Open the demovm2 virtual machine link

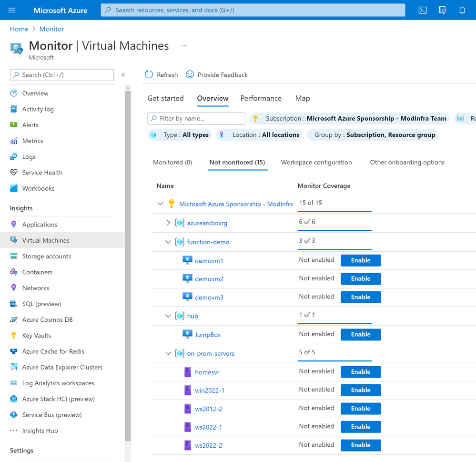click(x=209, y=279)
